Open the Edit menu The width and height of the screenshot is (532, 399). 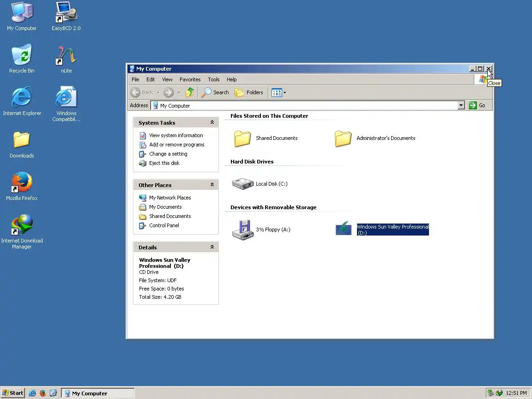151,79
